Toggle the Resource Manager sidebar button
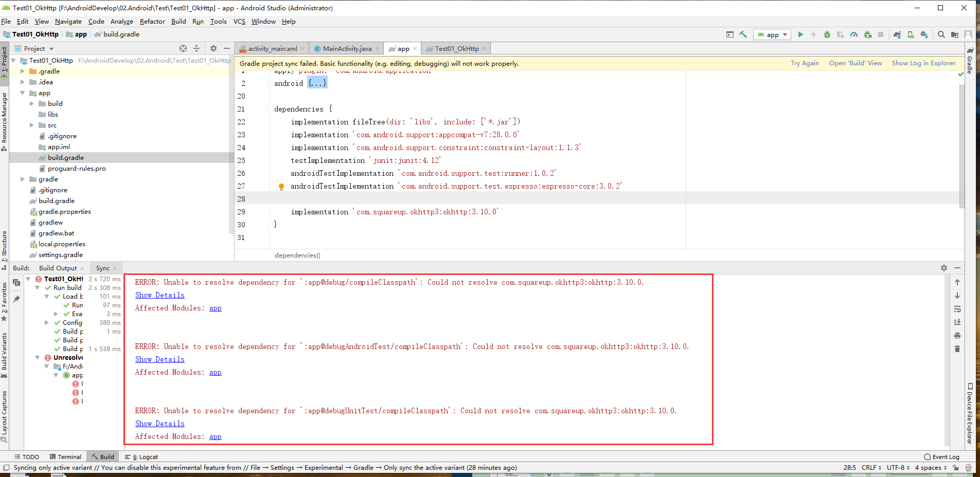The image size is (980, 477). pyautogui.click(x=4, y=121)
